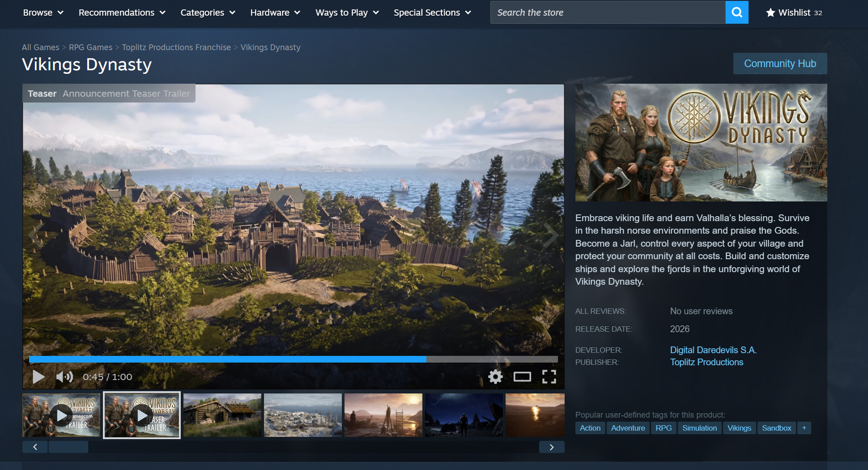
Task: Open video settings gear icon
Action: (495, 377)
